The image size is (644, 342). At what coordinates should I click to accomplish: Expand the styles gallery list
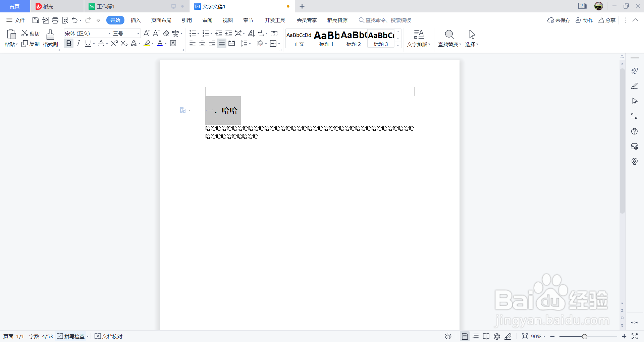pyautogui.click(x=398, y=45)
